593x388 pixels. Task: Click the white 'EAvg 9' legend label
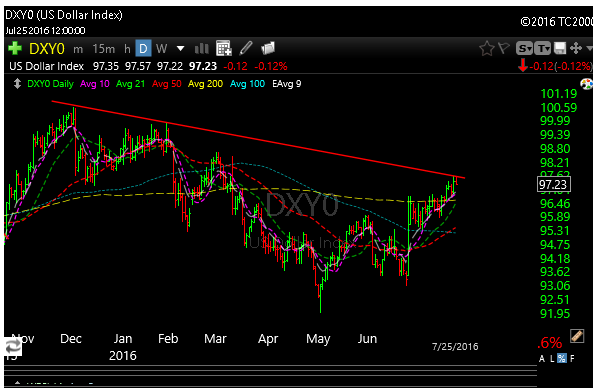[x=287, y=84]
